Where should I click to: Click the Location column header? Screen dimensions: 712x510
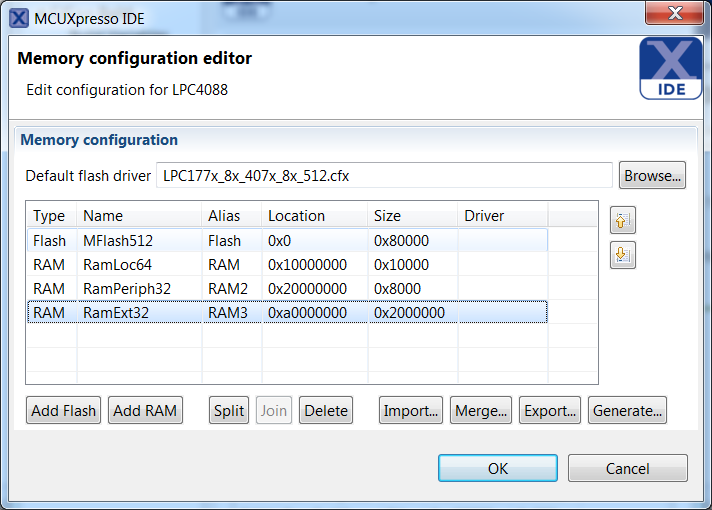(314, 215)
